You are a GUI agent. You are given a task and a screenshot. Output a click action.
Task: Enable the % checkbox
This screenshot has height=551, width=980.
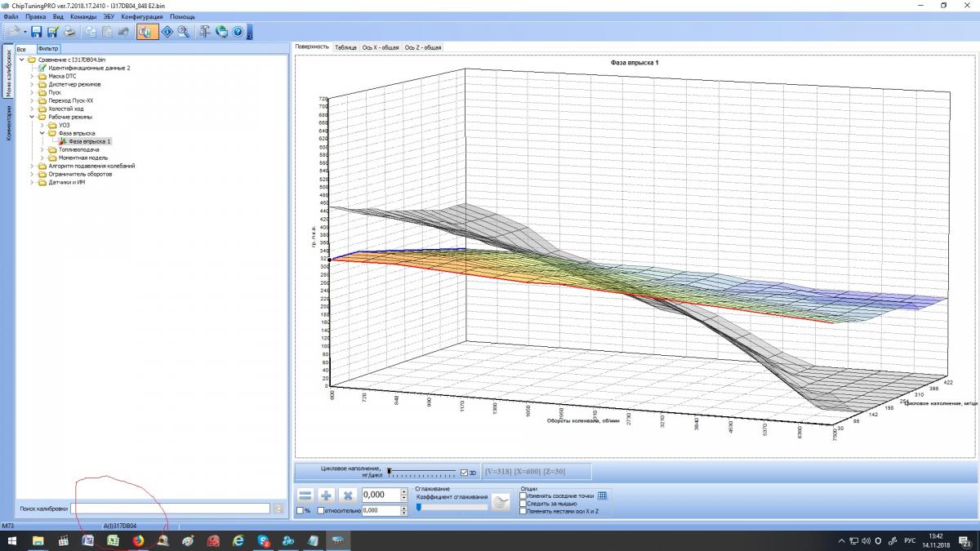(300, 511)
